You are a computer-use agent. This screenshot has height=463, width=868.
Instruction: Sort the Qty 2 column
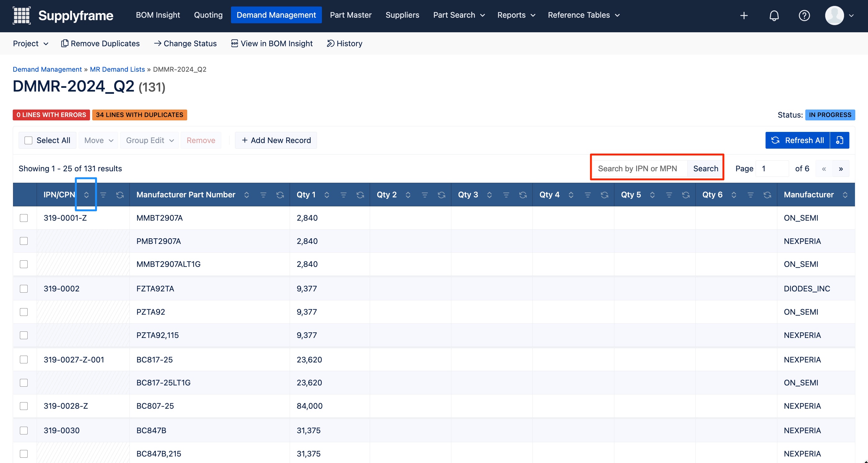point(408,195)
